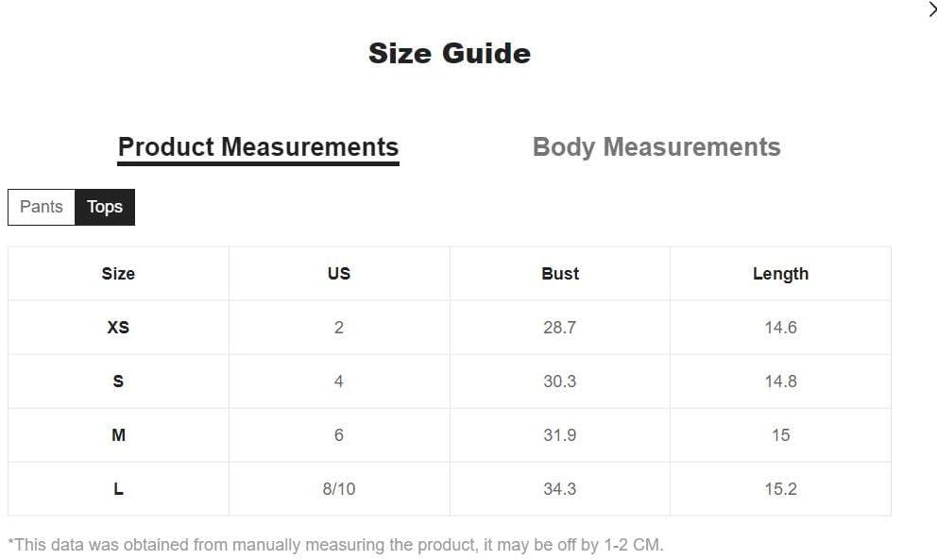
Task: Select the S size row label
Action: tap(118, 382)
